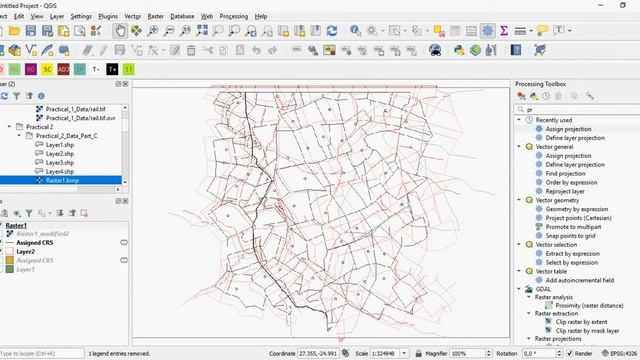Open the Statistical Summary sigma icon
The height and width of the screenshot is (360, 640).
pyautogui.click(x=504, y=31)
